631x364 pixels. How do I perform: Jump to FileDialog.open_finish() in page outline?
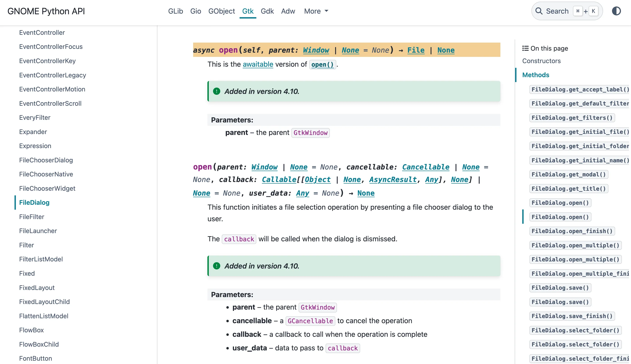click(572, 231)
